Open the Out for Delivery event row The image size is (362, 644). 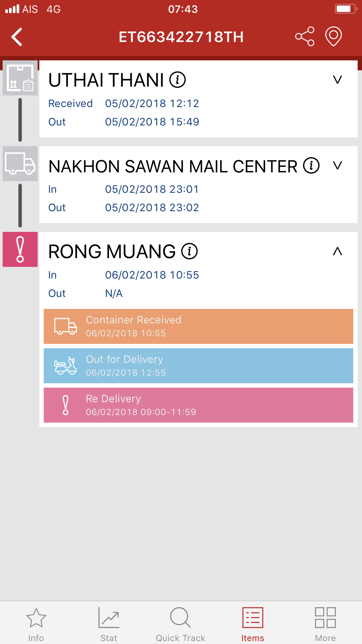(198, 366)
